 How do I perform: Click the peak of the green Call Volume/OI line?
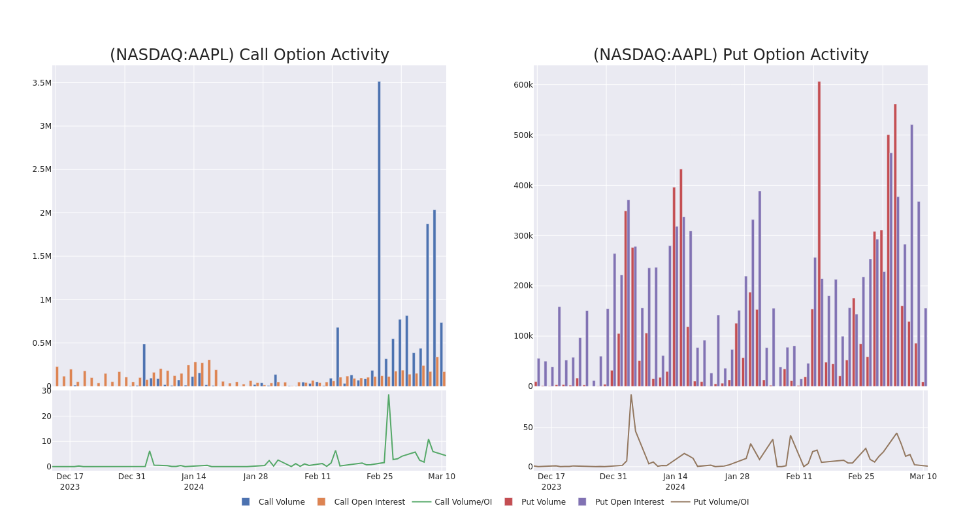tap(388, 395)
